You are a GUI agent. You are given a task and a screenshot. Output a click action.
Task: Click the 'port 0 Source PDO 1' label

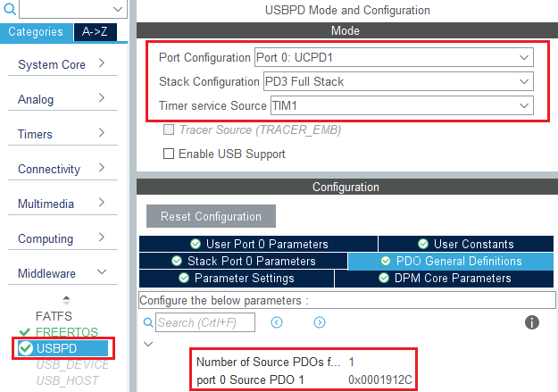pyautogui.click(x=250, y=379)
